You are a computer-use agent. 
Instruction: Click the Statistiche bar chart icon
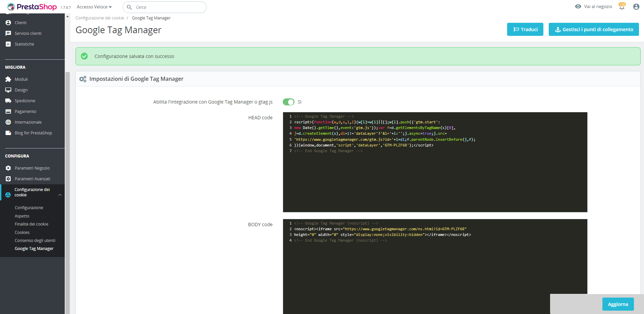click(8, 44)
